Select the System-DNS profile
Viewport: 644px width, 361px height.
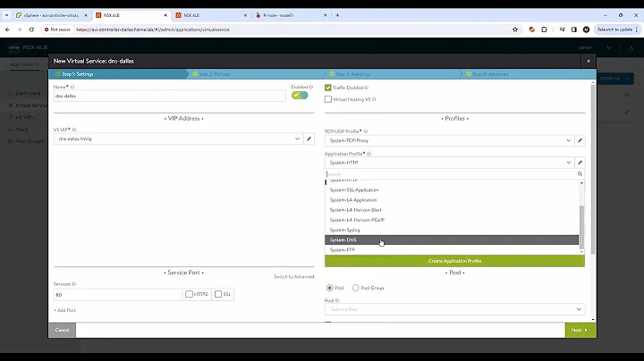click(x=452, y=240)
